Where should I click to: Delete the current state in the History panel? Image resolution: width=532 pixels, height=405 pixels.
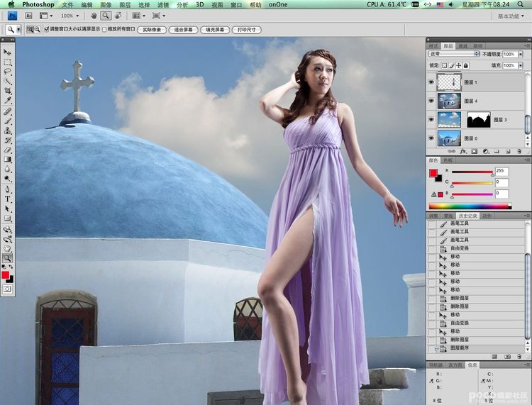point(519,357)
